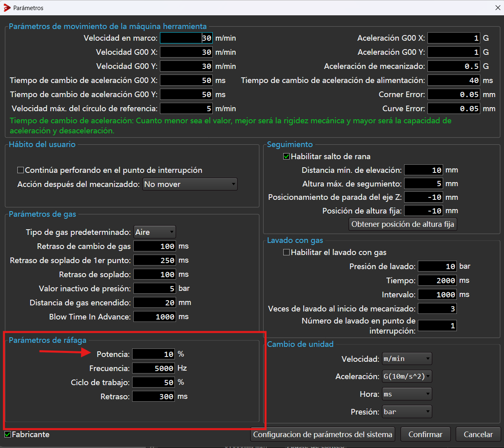Image resolution: width=504 pixels, height=448 pixels.
Task: Click the Velocidad G00 X input
Action: (x=187, y=52)
